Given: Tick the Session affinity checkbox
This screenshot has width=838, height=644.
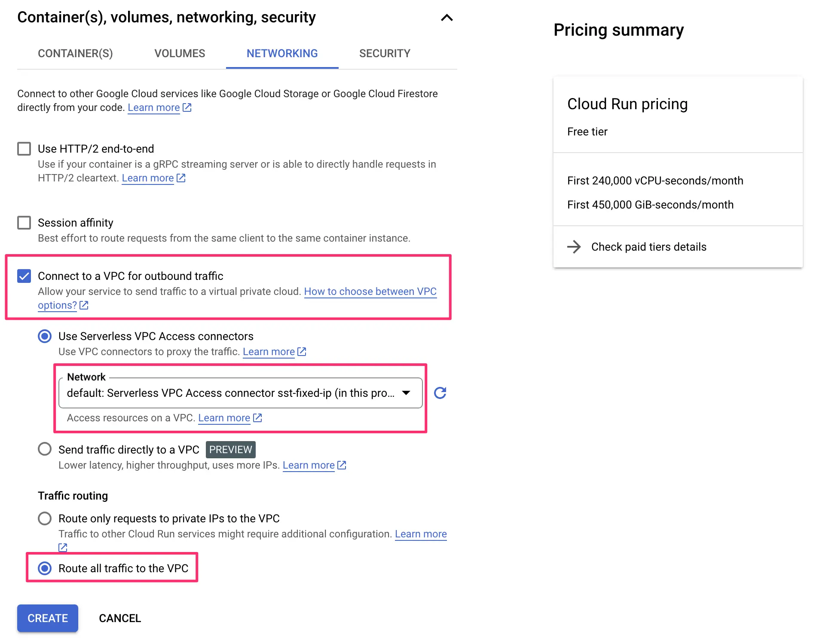Looking at the screenshot, I should 24,223.
